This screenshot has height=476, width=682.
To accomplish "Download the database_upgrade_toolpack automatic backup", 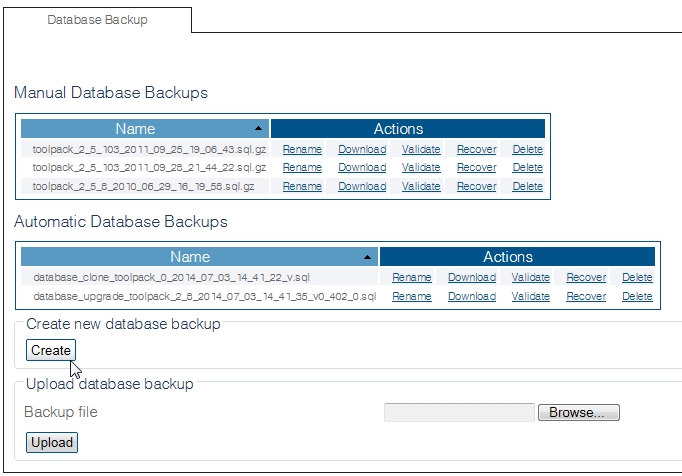I will point(471,296).
